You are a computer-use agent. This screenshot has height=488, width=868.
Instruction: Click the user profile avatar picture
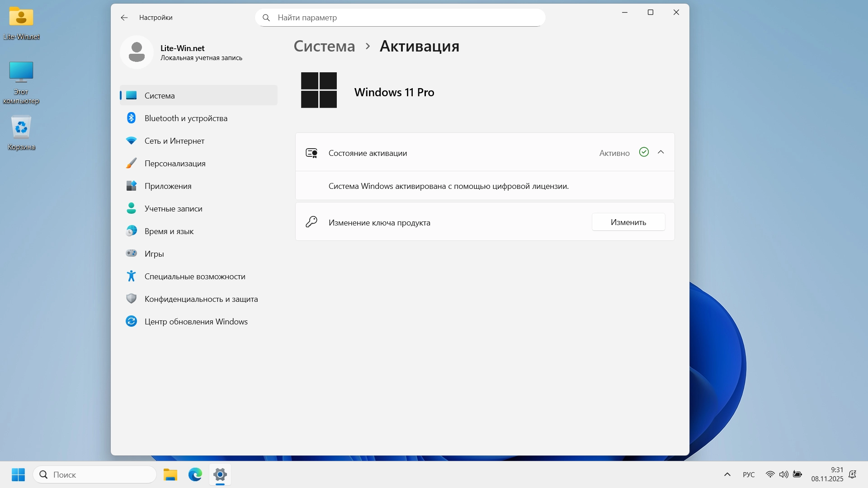(x=137, y=52)
